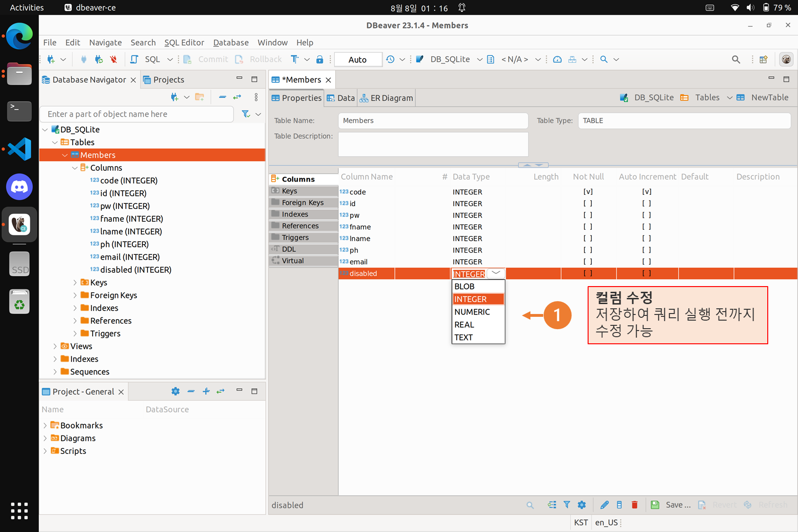The width and height of the screenshot is (798, 532).
Task: Switch to the Projects tab
Action: pyautogui.click(x=164, y=79)
